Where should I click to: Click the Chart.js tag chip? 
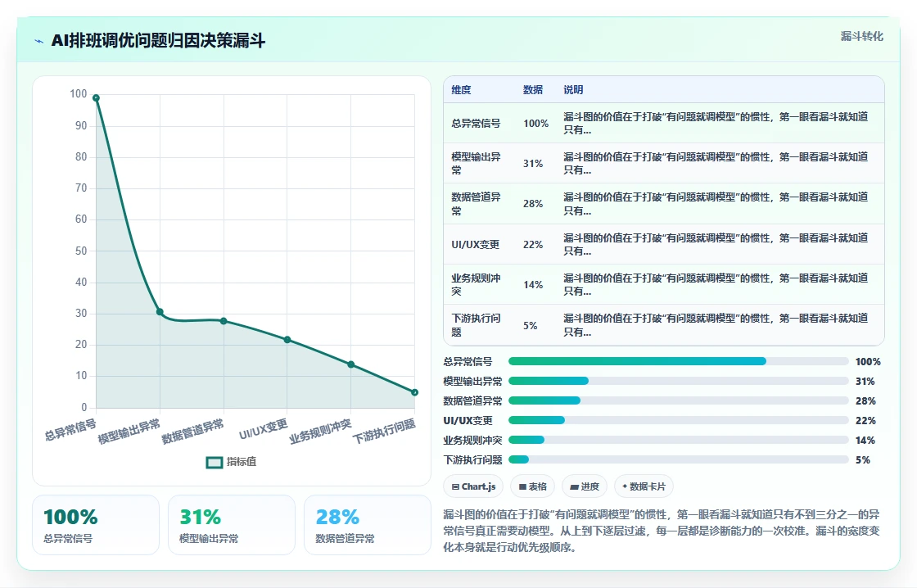pyautogui.click(x=473, y=486)
